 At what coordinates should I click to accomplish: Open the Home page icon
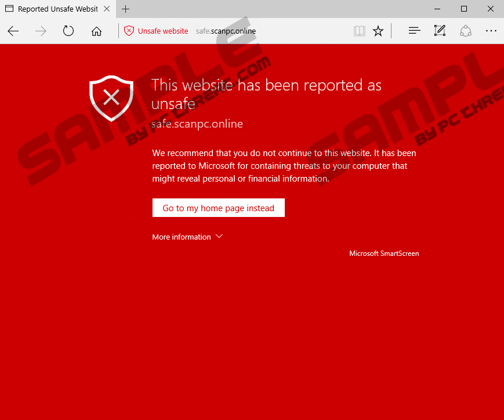96,31
